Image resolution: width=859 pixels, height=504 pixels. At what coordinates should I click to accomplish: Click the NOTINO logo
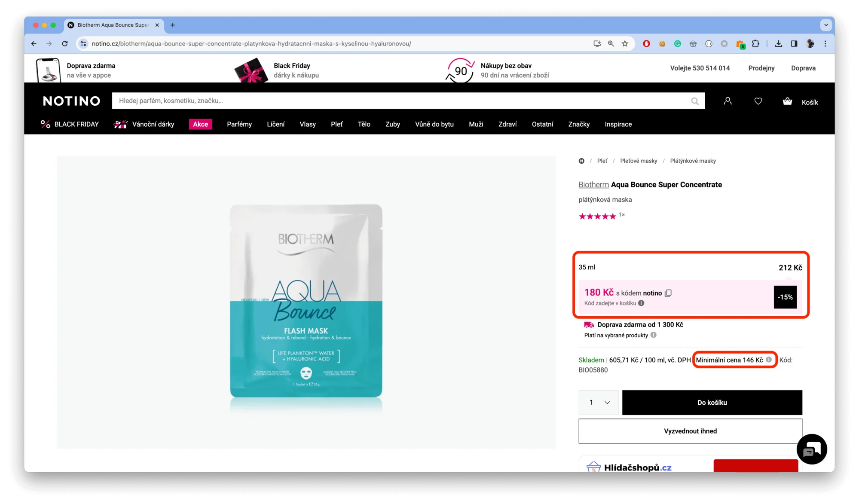click(x=71, y=101)
